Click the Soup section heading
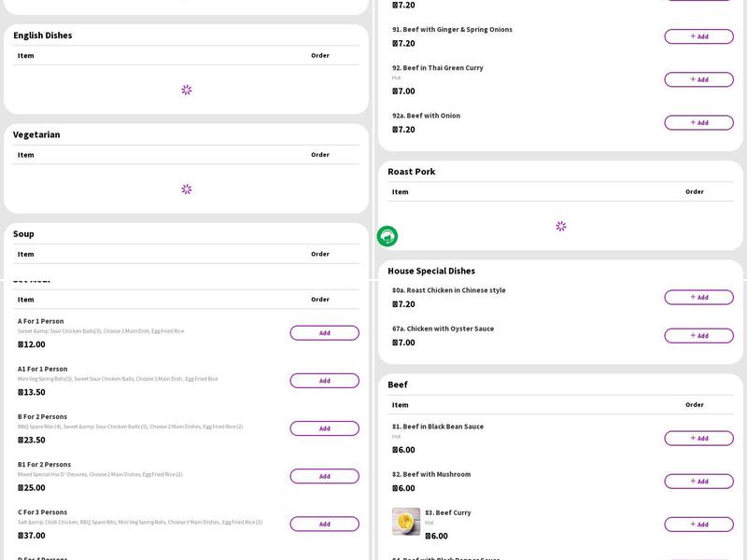This screenshot has height=560, width=747. pos(23,234)
